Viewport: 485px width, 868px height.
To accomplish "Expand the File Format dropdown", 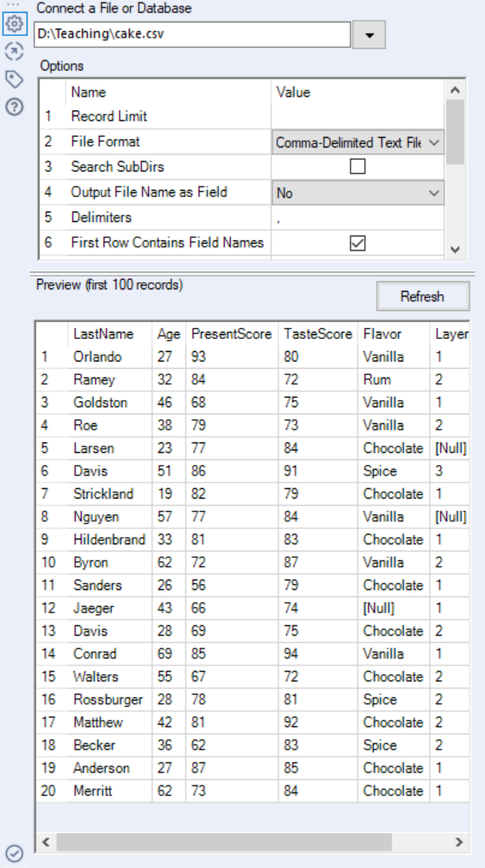I will pyautogui.click(x=434, y=142).
